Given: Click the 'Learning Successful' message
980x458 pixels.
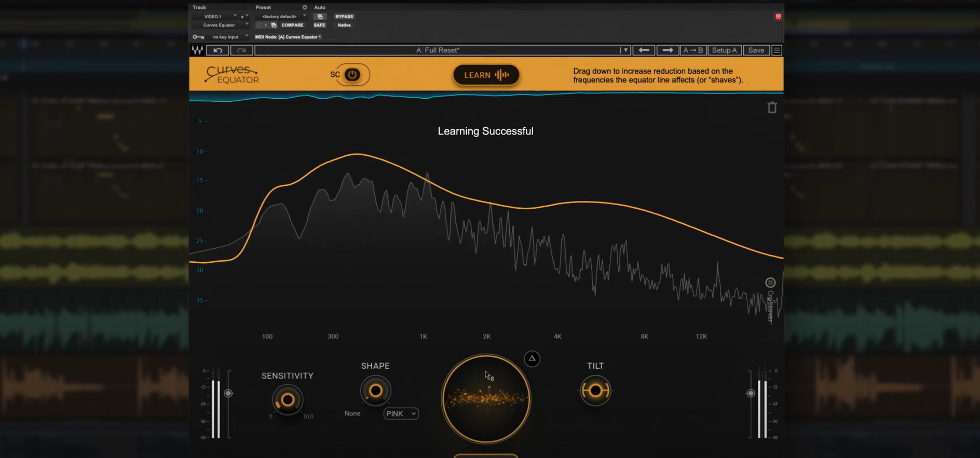Looking at the screenshot, I should point(485,131).
